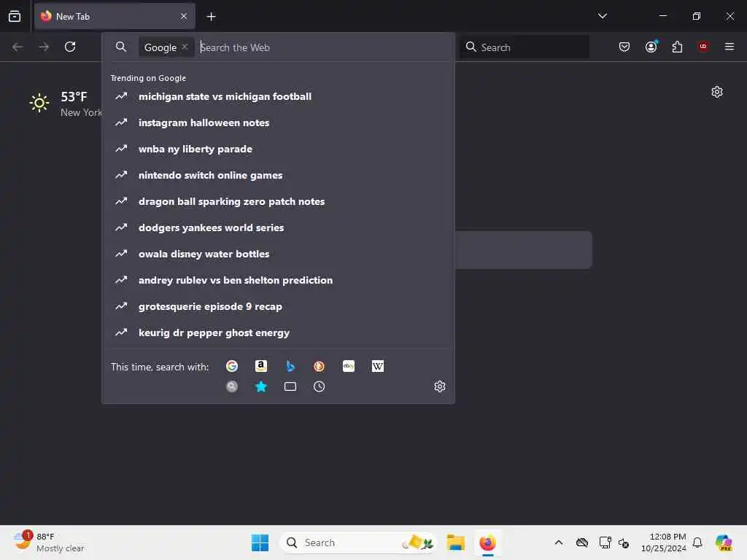Remove the Google search mode chip

(185, 47)
